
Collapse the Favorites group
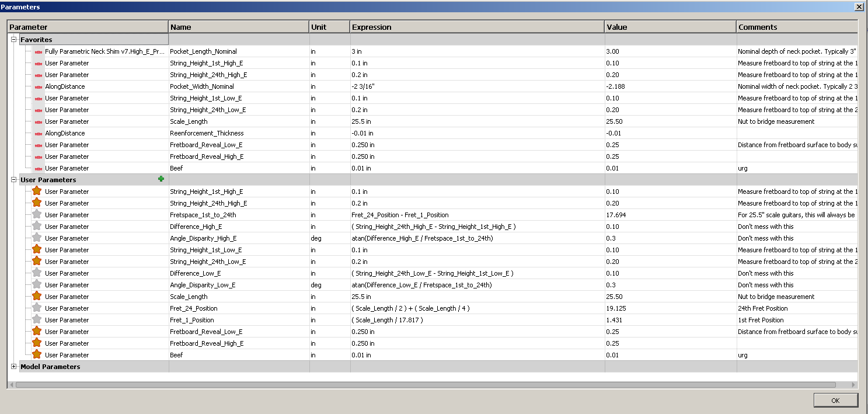click(13, 40)
